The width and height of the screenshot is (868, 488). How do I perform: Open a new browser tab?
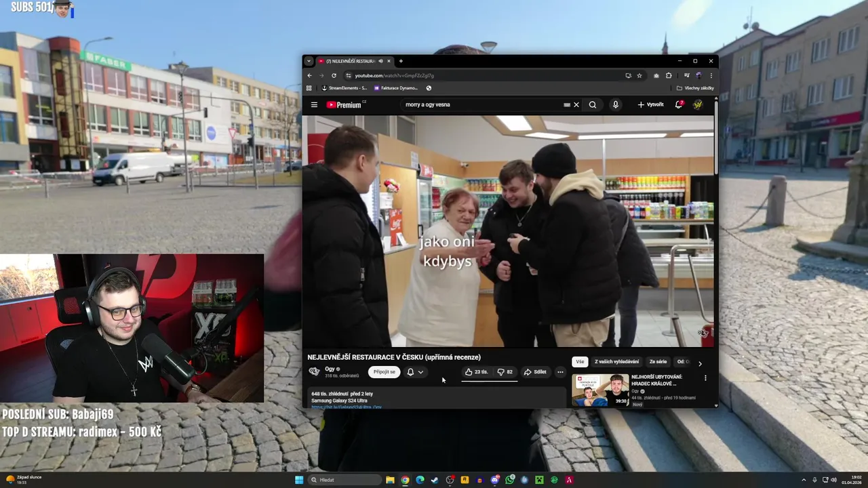click(401, 61)
